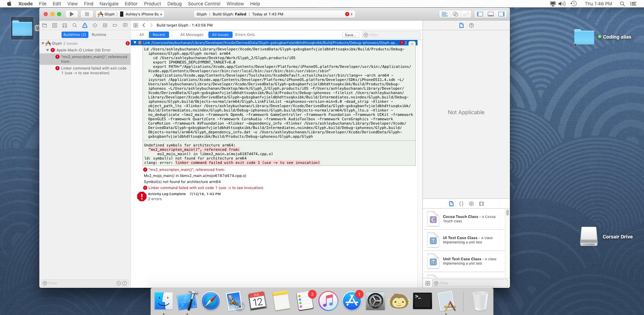Open the Media library film icon
Viewport: 644px width, 315px height.
tap(482, 204)
